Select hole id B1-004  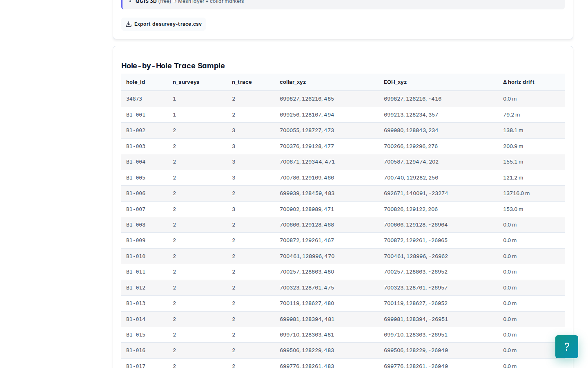136,162
